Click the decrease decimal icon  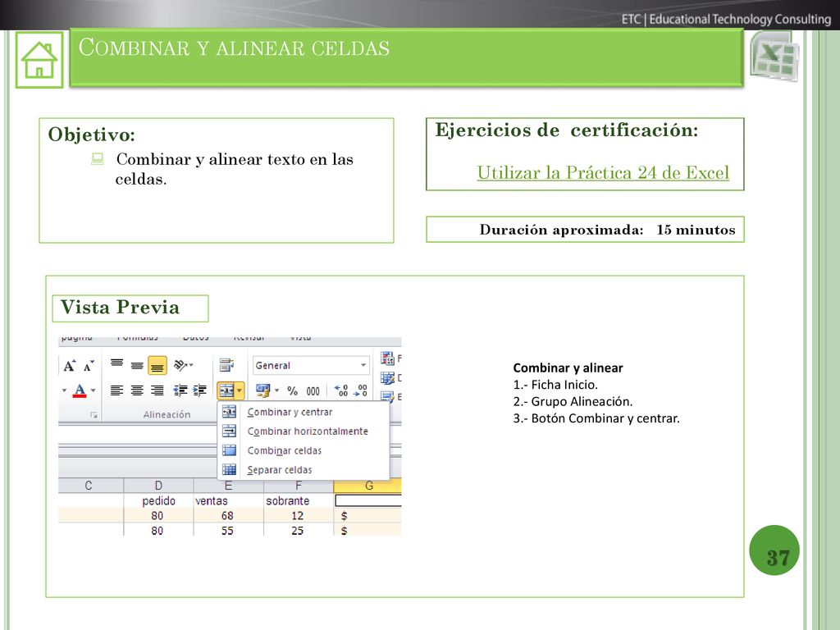(x=361, y=391)
